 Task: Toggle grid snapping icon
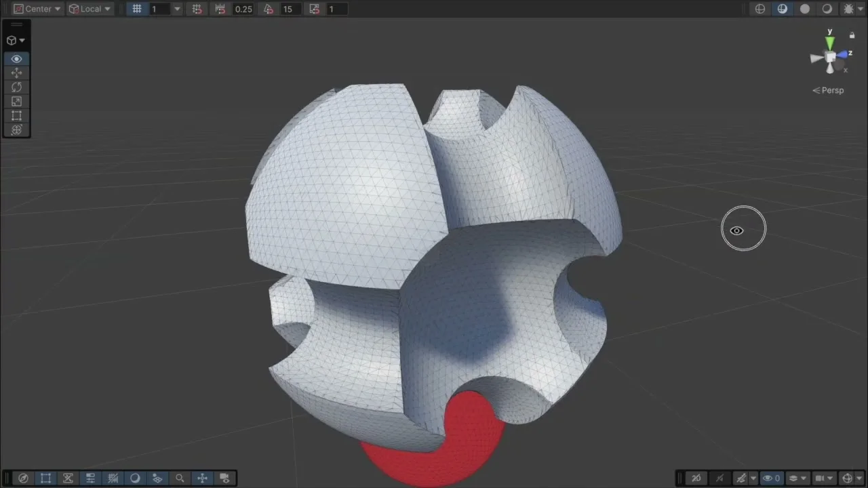[x=197, y=9]
